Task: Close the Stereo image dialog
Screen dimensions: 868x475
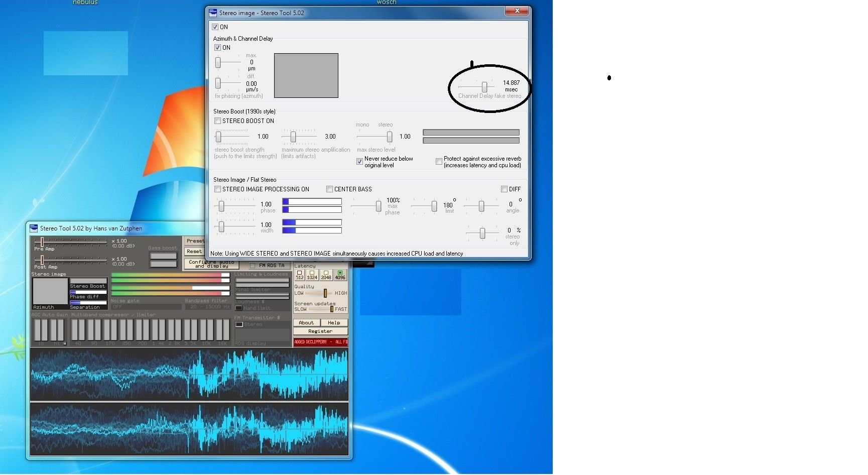Action: click(517, 11)
